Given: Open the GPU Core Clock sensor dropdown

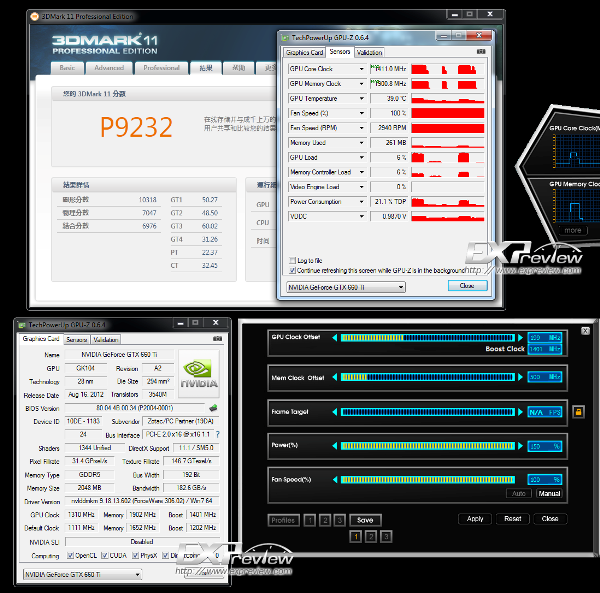Looking at the screenshot, I should point(361,69).
